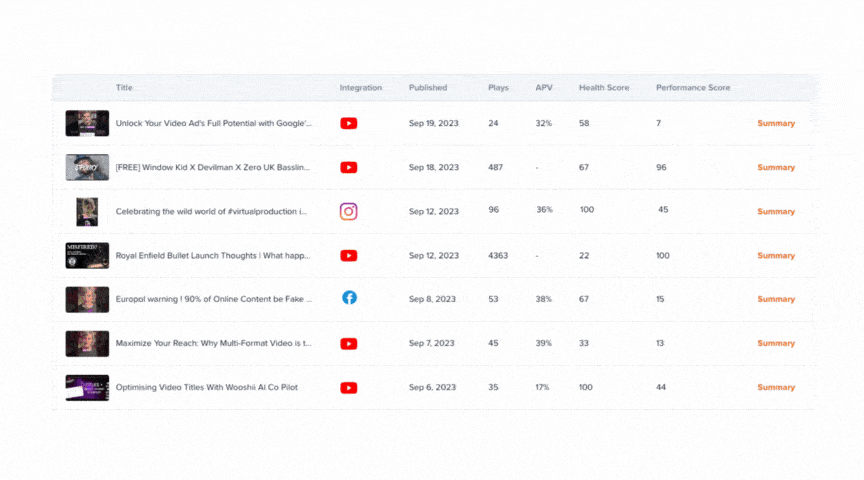This screenshot has height=480, width=864.
Task: Click the Instagram icon for virtualproduction row
Action: tap(348, 212)
